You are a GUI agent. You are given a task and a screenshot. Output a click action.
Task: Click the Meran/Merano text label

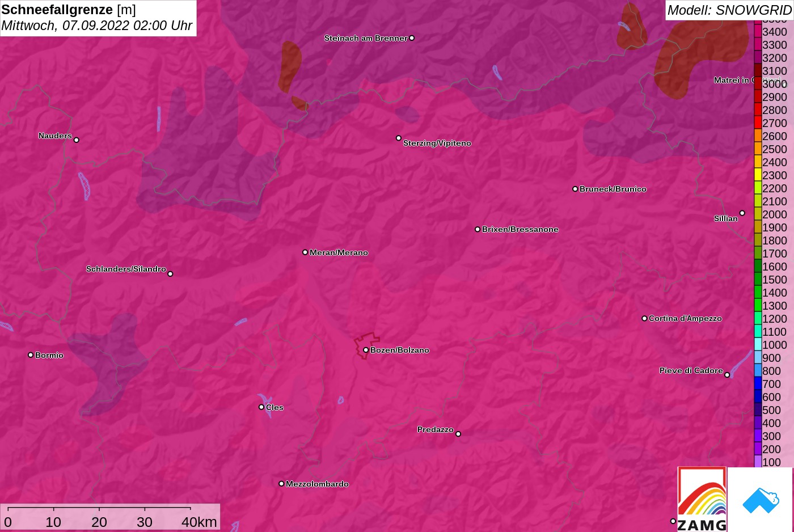(x=339, y=252)
